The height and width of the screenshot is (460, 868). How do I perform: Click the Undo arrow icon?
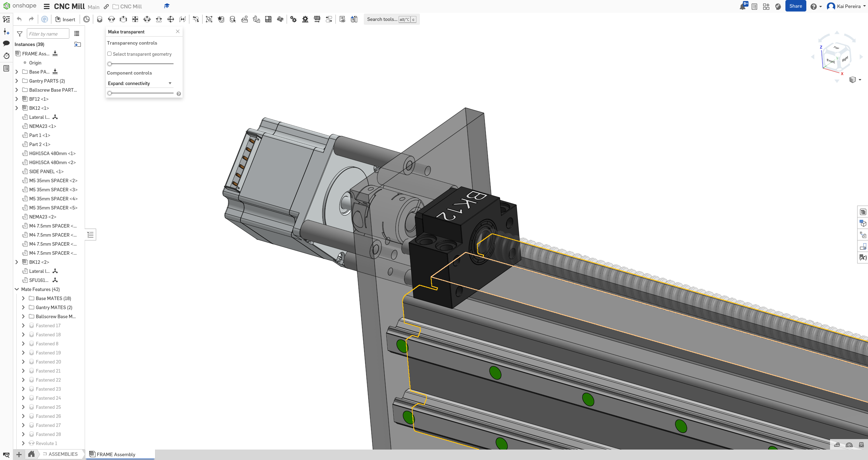(19, 20)
